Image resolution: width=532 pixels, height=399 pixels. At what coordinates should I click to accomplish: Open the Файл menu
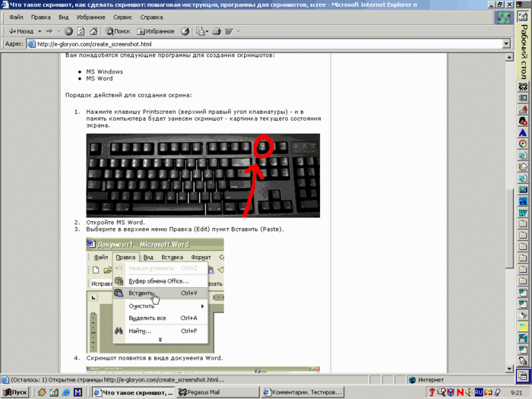pos(16,17)
